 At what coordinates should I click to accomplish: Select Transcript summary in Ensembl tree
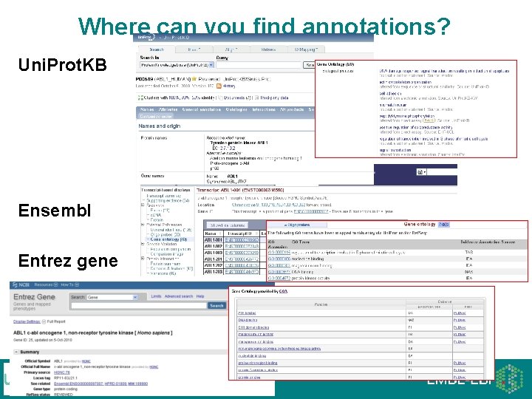pyautogui.click(x=163, y=196)
